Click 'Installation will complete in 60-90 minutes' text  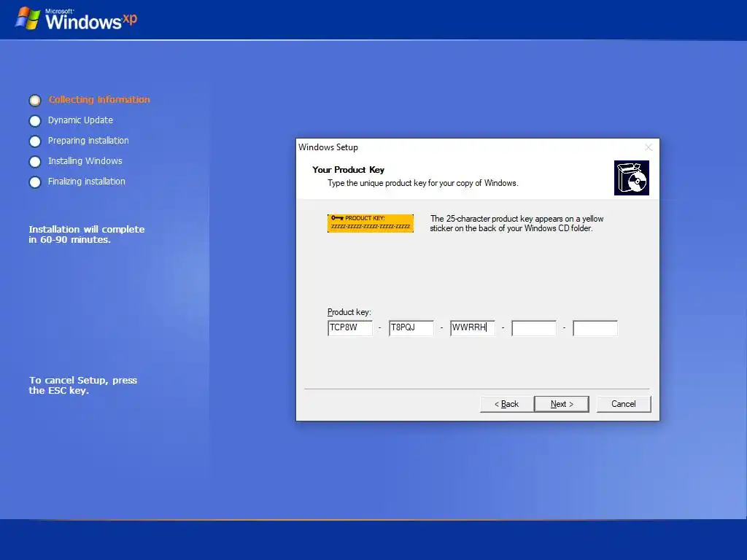87,234
